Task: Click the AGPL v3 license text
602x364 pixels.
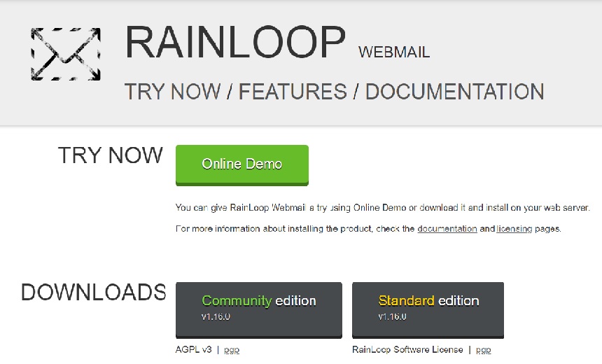Action: [193, 350]
